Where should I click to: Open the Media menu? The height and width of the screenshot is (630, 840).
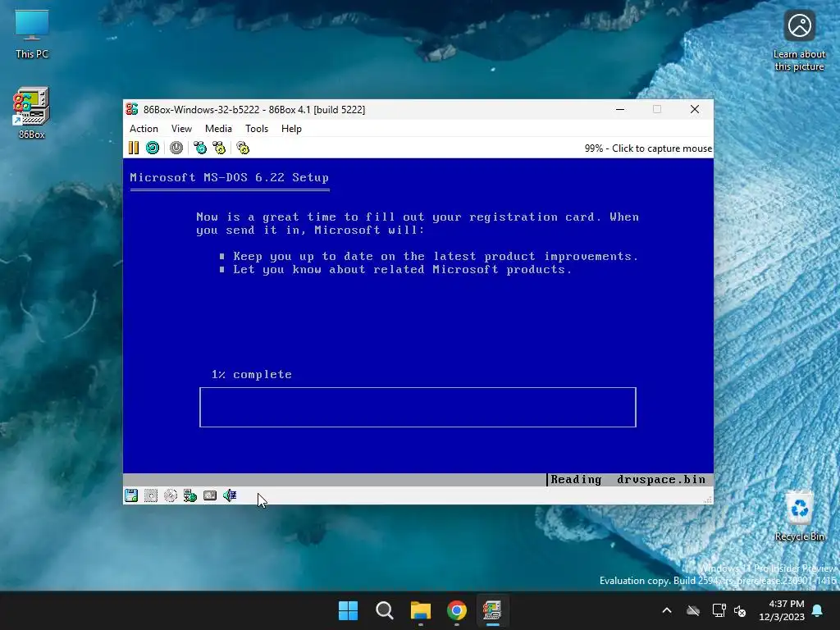click(x=218, y=129)
